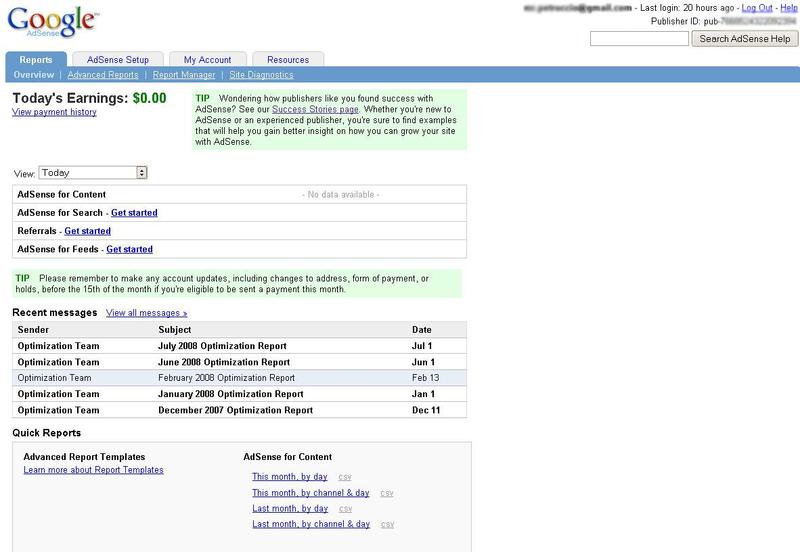
Task: Download csv for Last month, by channel & day
Action: coord(387,524)
